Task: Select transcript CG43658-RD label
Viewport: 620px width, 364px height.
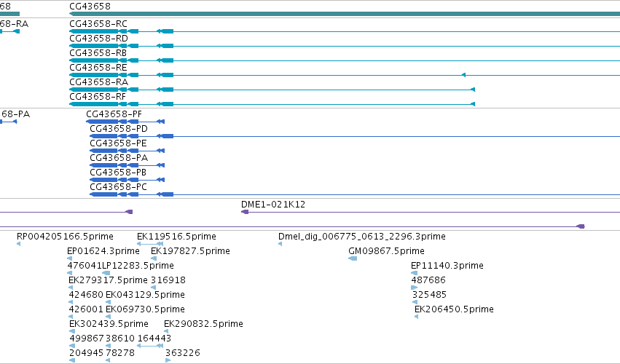Action: click(x=98, y=39)
